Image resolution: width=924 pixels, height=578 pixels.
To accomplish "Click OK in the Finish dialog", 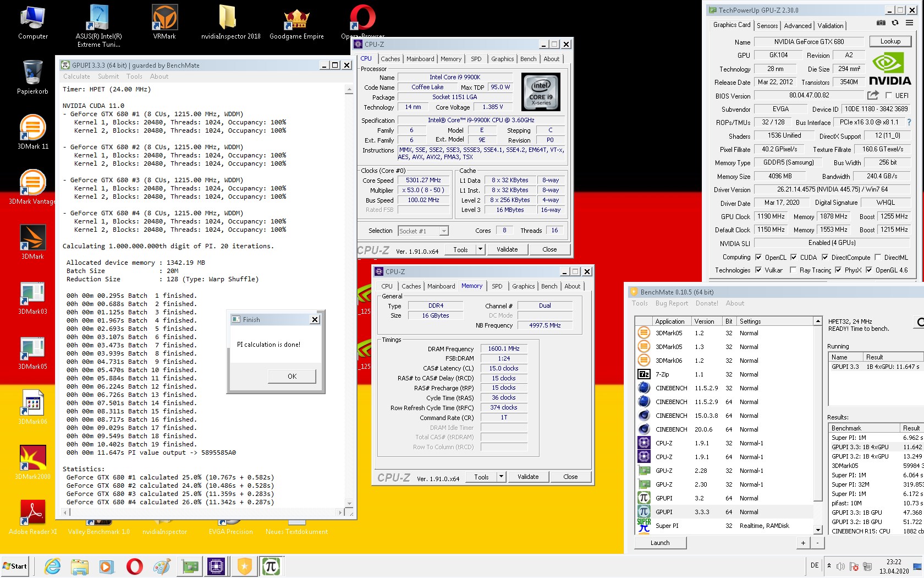I will click(292, 377).
